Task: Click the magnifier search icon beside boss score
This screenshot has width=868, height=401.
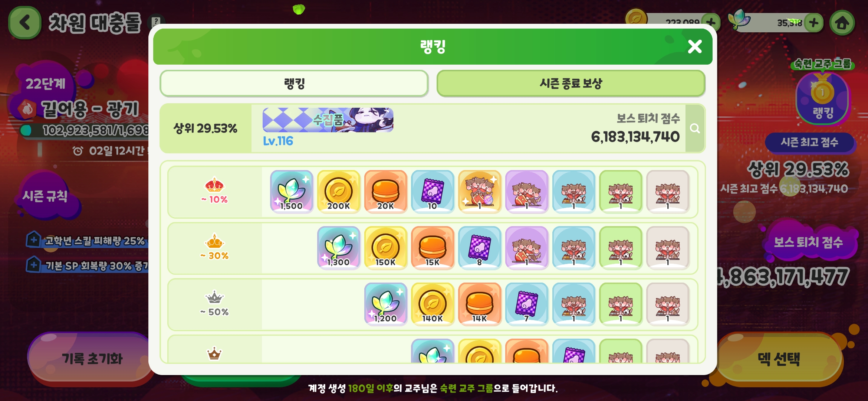Action: click(x=695, y=128)
